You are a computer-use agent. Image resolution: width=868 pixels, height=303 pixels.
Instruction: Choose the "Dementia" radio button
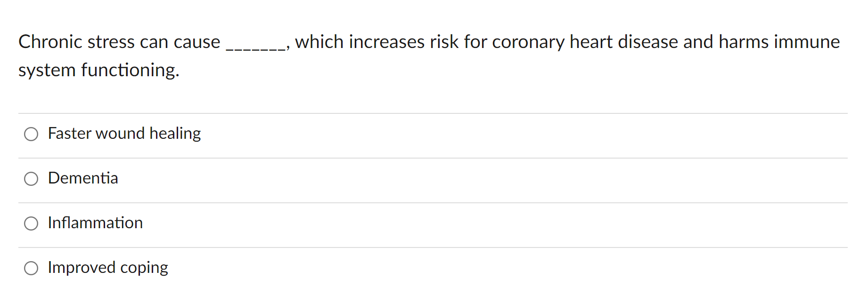coord(31,179)
